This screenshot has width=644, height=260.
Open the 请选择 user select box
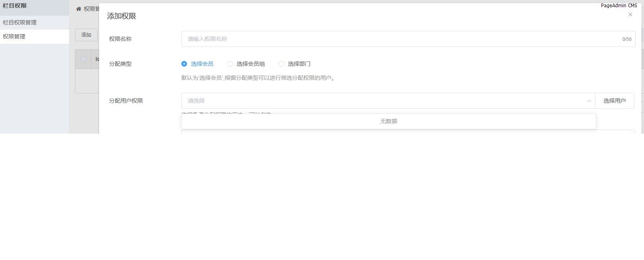point(388,101)
